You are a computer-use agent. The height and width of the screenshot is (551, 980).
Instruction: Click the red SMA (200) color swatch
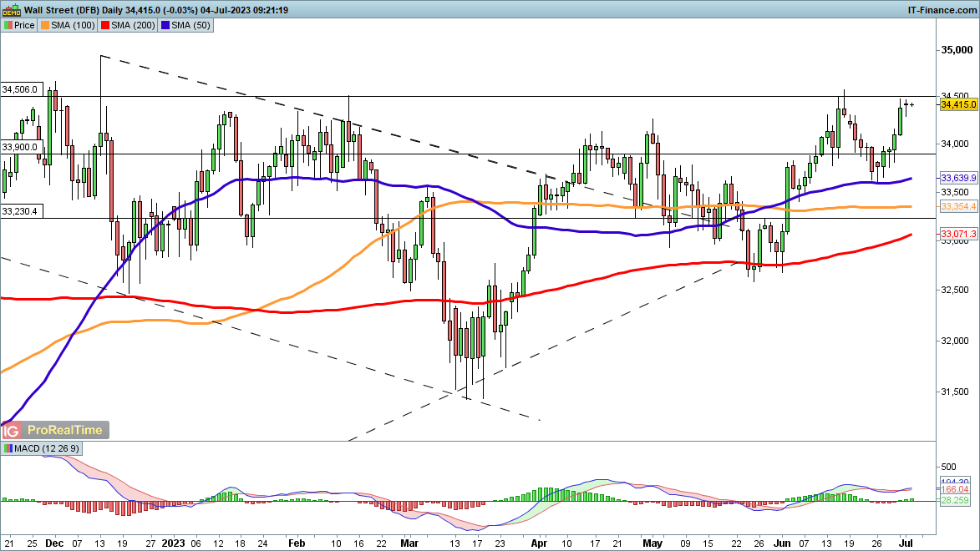click(105, 25)
